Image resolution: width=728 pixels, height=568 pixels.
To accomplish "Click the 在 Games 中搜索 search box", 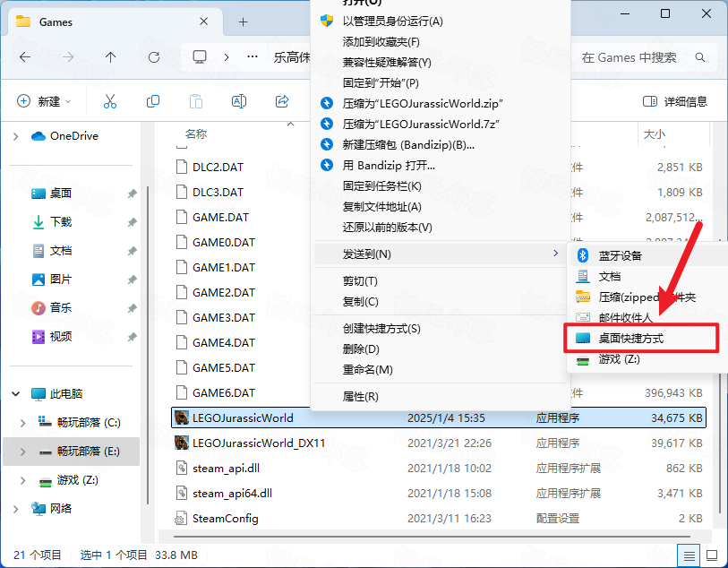I will tap(643, 57).
